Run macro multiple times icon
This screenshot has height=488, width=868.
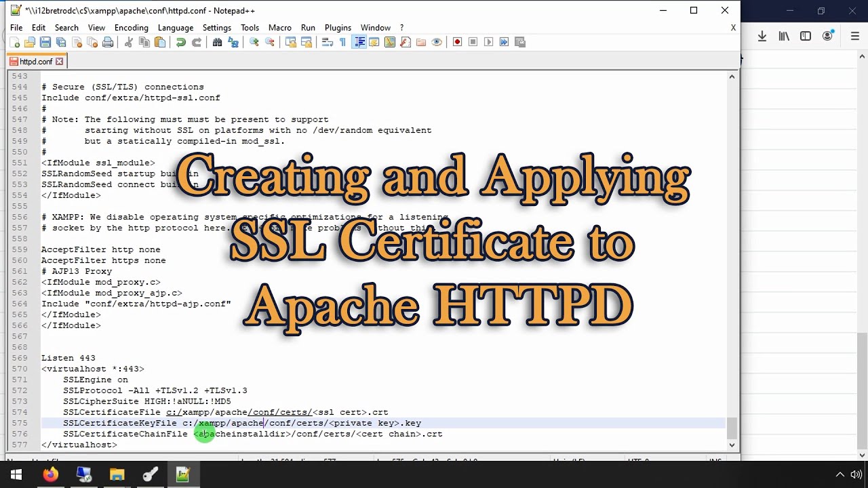point(504,42)
